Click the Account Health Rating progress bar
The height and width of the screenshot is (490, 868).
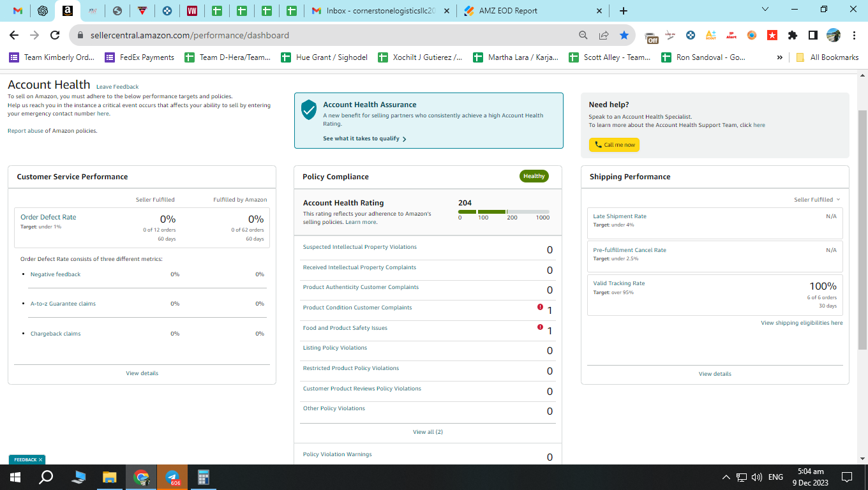(x=504, y=211)
